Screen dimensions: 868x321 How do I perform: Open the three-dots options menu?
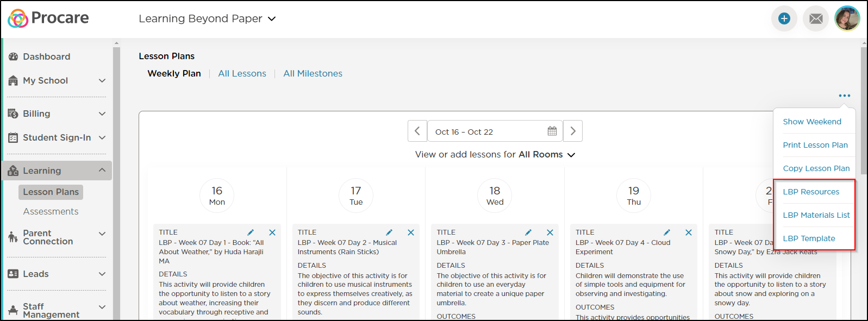point(844,96)
